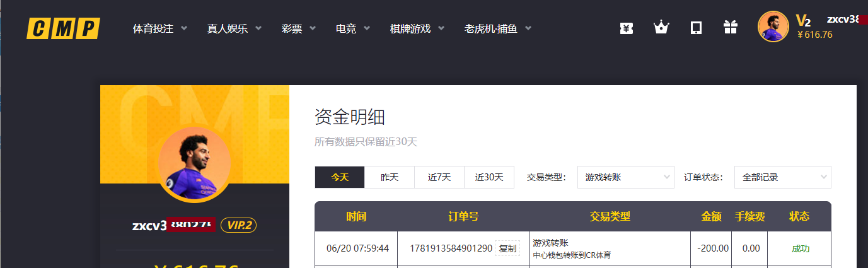Select the 今天 date filter
Image resolution: width=868 pixels, height=268 pixels.
(x=340, y=177)
